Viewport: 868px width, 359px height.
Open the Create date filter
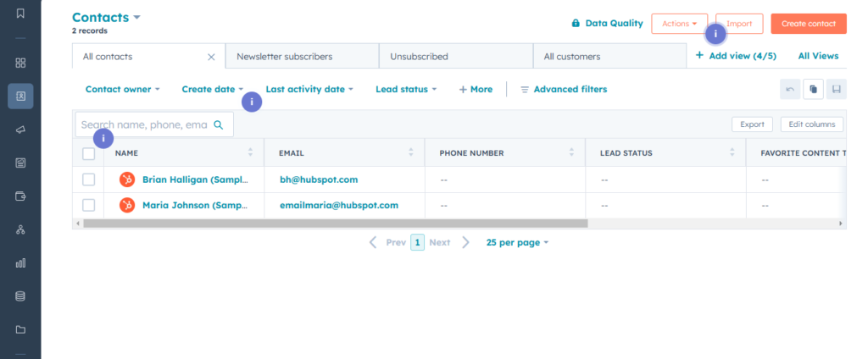click(x=213, y=89)
